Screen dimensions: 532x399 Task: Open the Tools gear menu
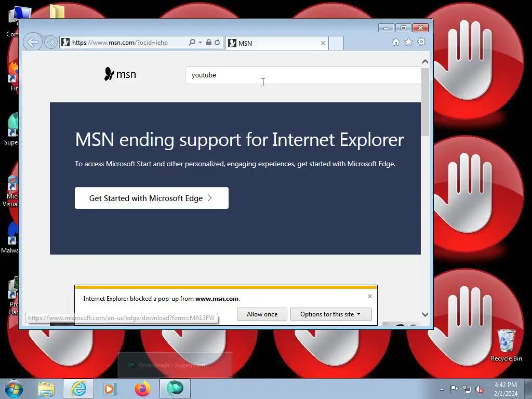pyautogui.click(x=421, y=42)
